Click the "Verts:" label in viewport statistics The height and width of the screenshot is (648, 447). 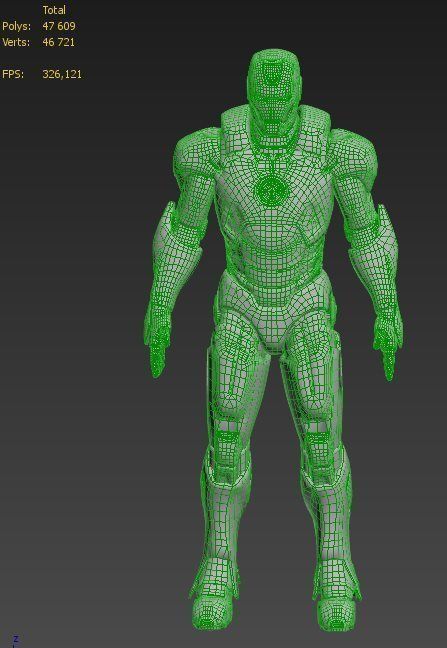click(16, 42)
